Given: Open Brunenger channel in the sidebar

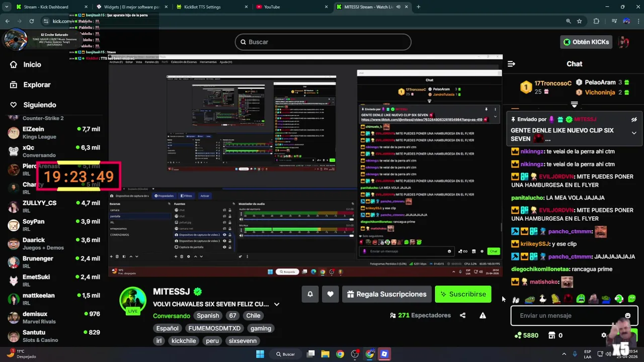Looking at the screenshot, I should (x=54, y=262).
